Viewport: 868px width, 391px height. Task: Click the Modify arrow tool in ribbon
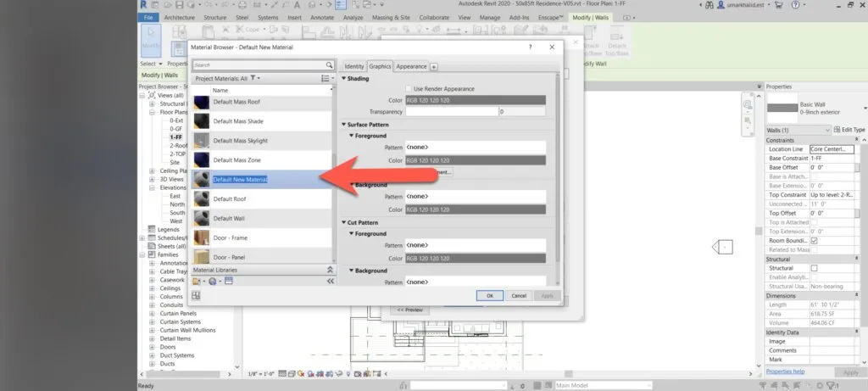(x=151, y=39)
